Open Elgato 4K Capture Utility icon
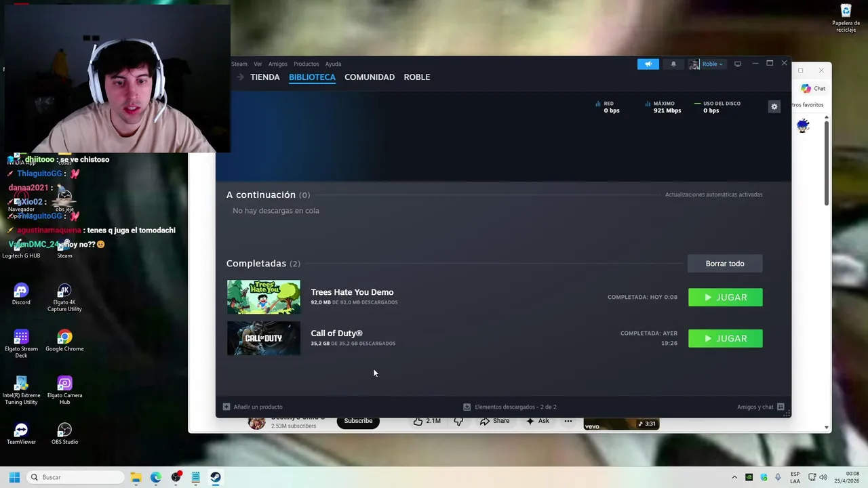868x488 pixels. pyautogui.click(x=64, y=298)
